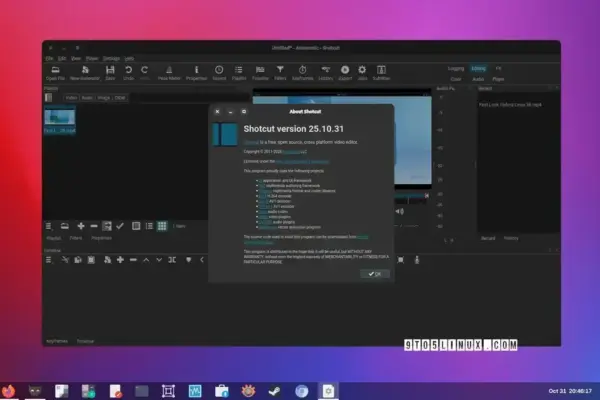The image size is (600, 400).
Task: Save the project with the Save icon
Action: click(x=110, y=73)
